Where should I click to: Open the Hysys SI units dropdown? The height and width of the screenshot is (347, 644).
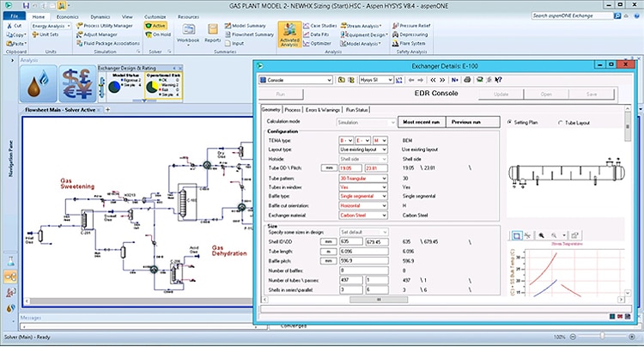coord(376,80)
